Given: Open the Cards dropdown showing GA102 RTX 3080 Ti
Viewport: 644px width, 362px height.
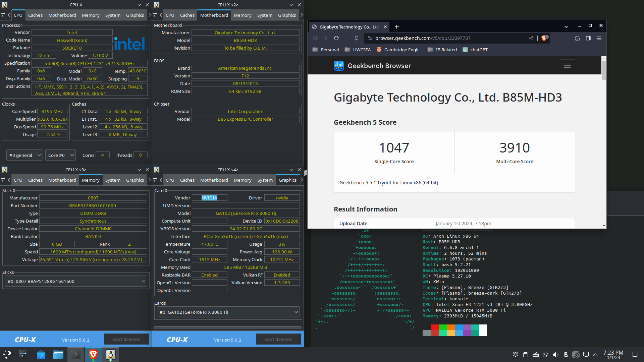Looking at the screenshot, I should tap(228, 312).
